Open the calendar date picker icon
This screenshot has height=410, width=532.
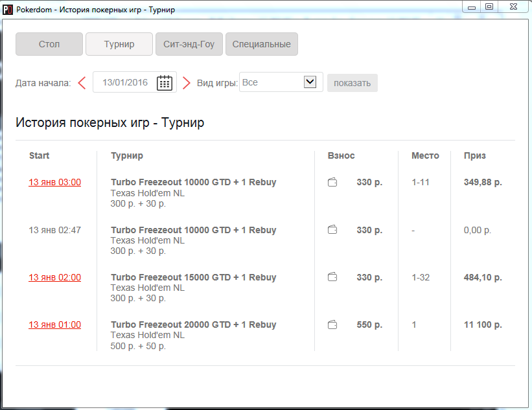pos(165,83)
